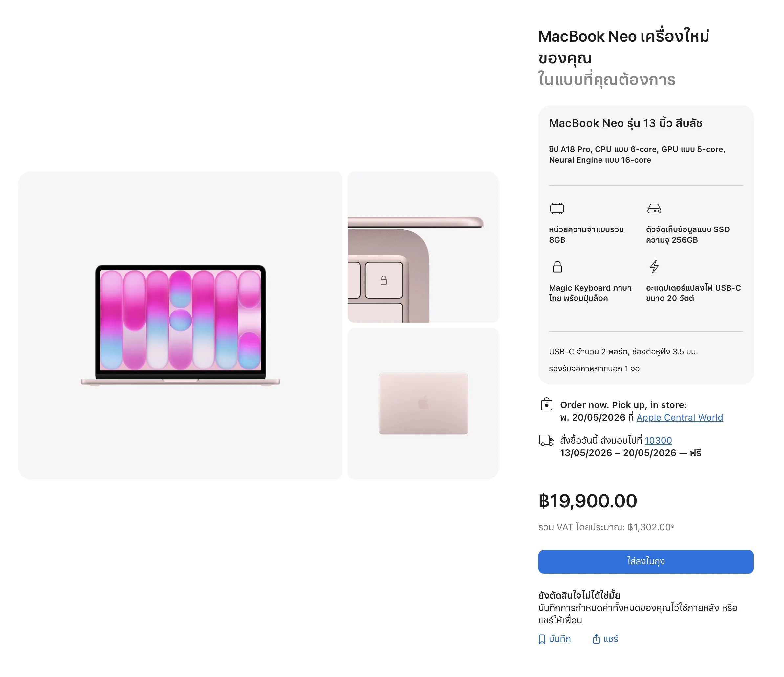Screen dimensions: 784x677
Task: Add MacBook Neo to bag with ใส่ลงในถุง
Action: pos(645,561)
